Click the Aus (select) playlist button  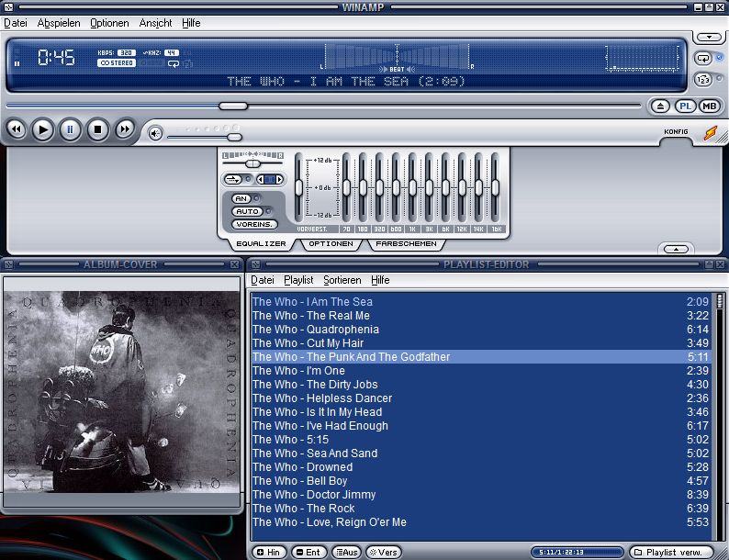[x=347, y=552]
